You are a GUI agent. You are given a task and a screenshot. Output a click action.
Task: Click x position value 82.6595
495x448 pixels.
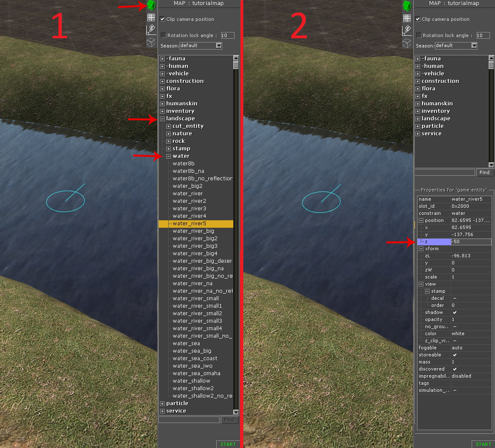click(461, 227)
